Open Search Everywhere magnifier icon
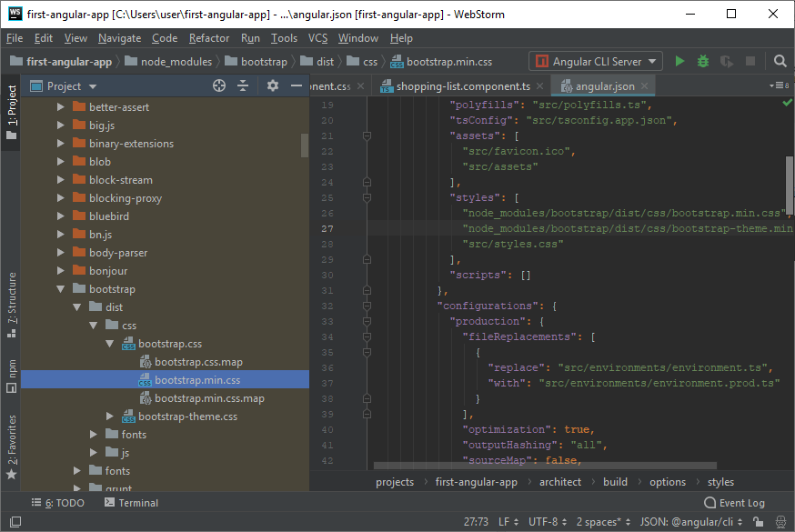This screenshot has height=532, width=795. (x=780, y=62)
